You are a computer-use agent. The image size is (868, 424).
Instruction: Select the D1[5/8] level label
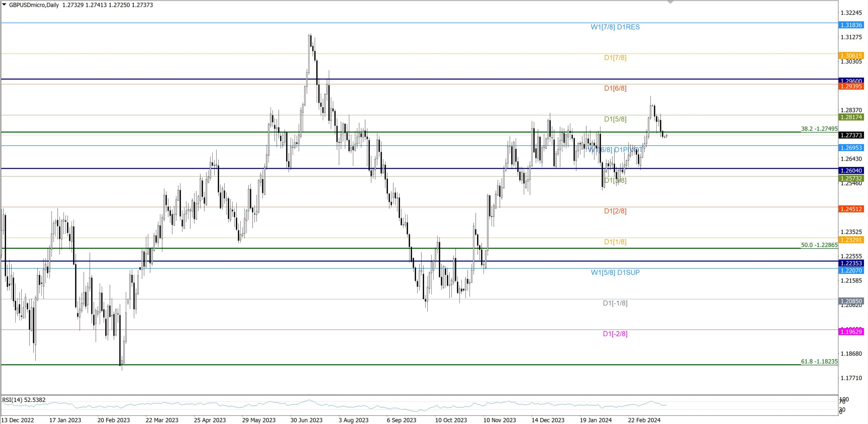pyautogui.click(x=615, y=119)
